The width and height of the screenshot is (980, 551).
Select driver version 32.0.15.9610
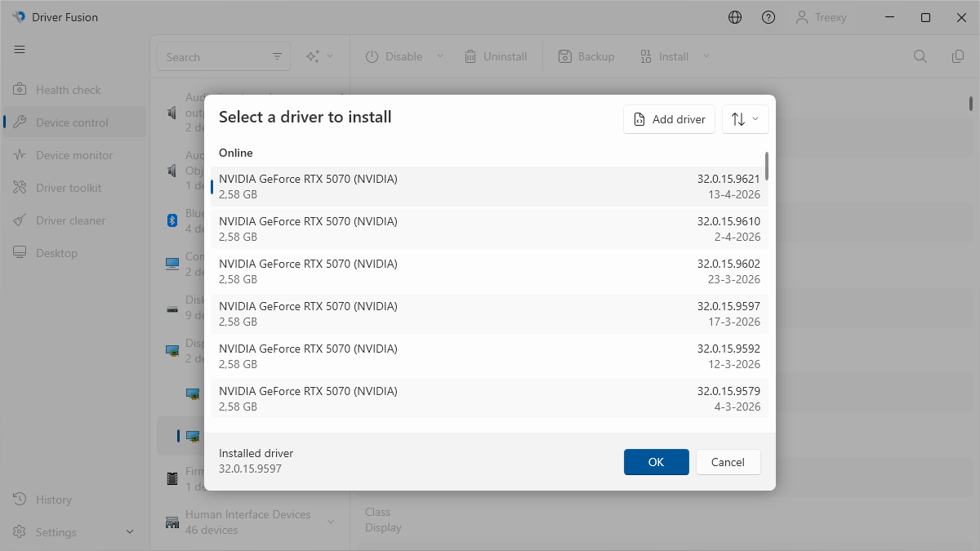[x=489, y=229]
